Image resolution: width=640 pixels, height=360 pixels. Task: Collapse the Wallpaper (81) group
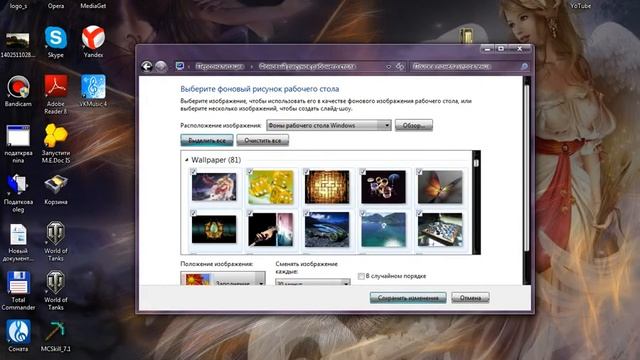pyautogui.click(x=187, y=160)
